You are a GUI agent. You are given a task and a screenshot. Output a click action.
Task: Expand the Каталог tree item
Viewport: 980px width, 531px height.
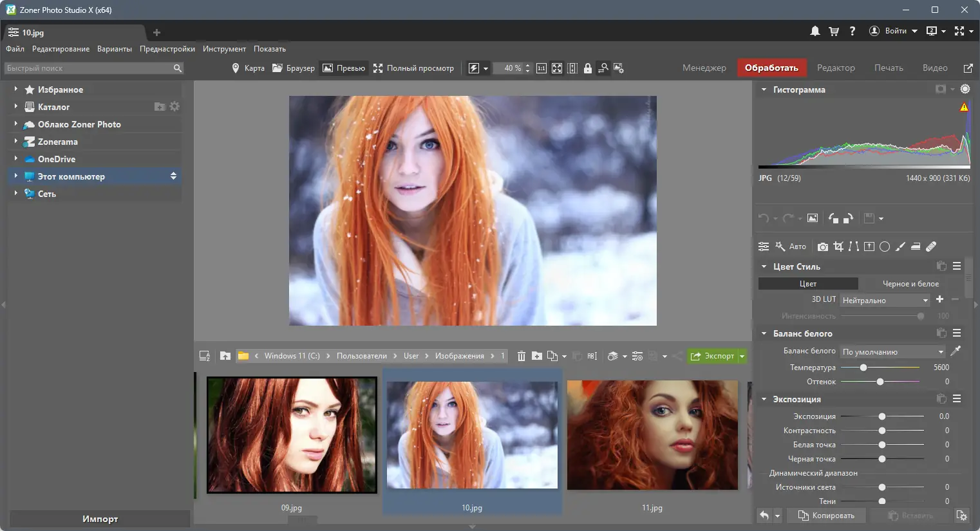(x=15, y=107)
